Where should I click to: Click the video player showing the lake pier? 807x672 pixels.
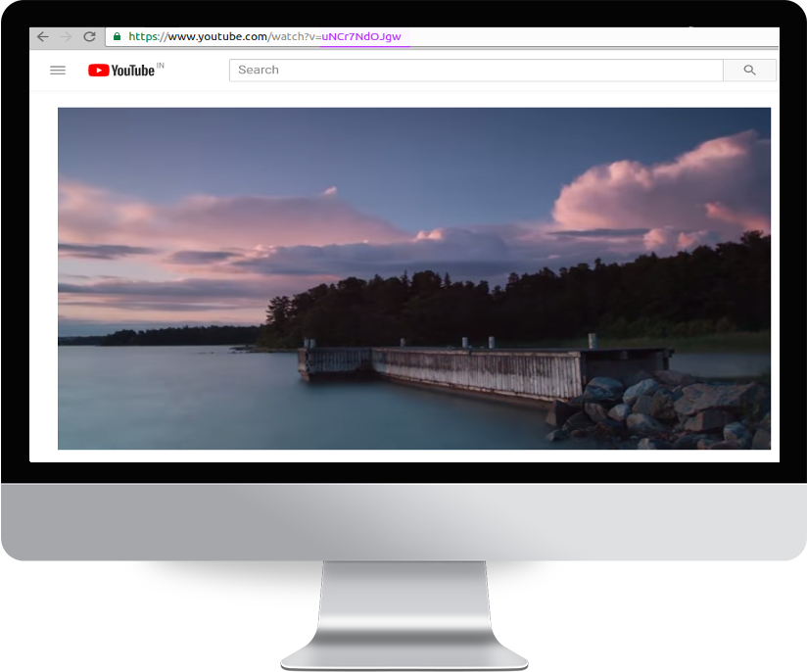(x=414, y=278)
